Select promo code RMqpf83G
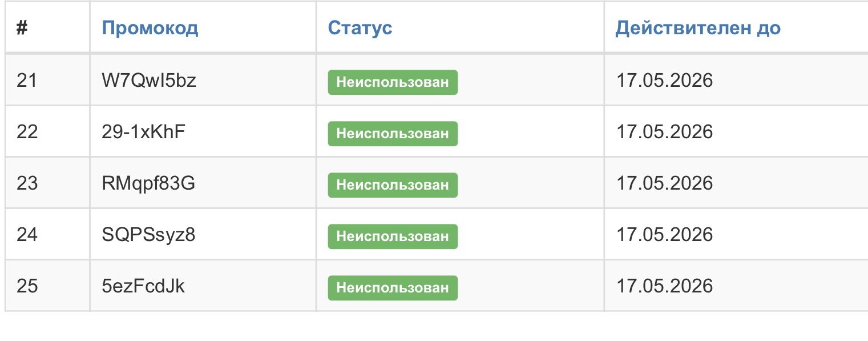This screenshot has width=868, height=341. click(148, 183)
